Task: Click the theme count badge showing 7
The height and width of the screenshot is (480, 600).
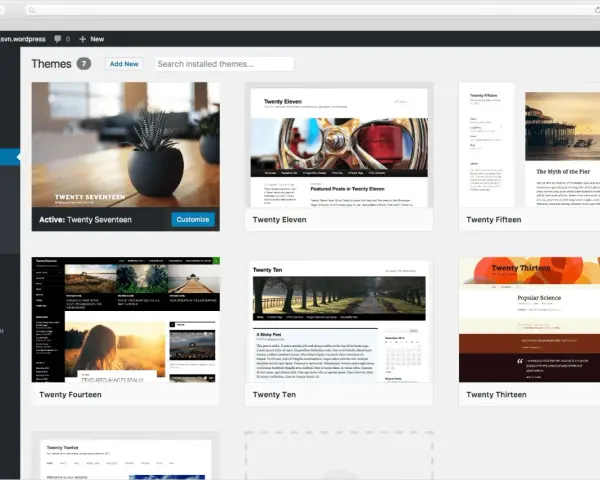Action: point(84,64)
